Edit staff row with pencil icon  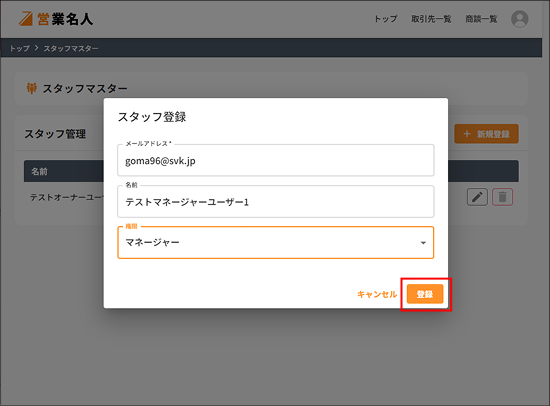[x=477, y=197]
